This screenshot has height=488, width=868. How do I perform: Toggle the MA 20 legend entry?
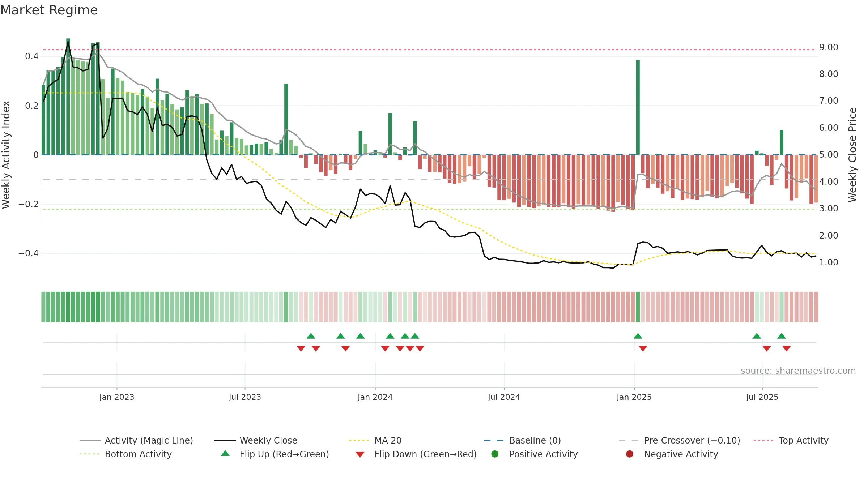point(375,440)
